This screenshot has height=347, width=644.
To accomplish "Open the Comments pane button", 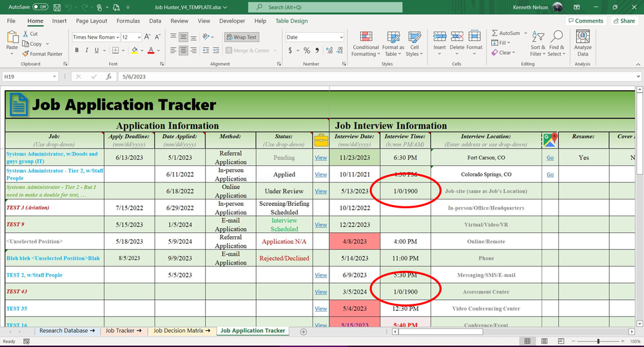I will click(586, 21).
